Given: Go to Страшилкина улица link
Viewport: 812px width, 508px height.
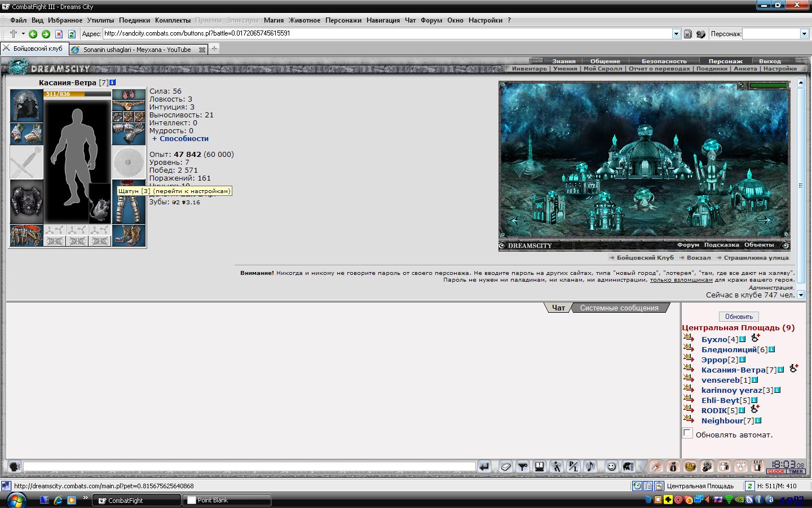Looking at the screenshot, I should point(756,257).
